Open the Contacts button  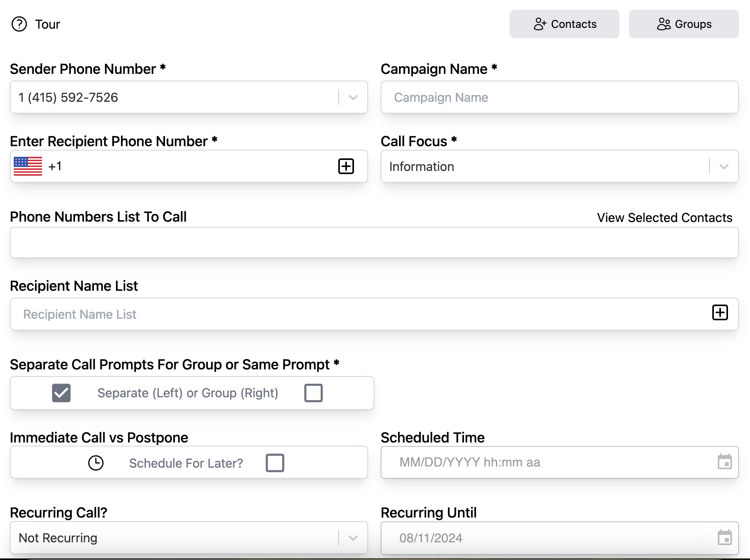564,24
